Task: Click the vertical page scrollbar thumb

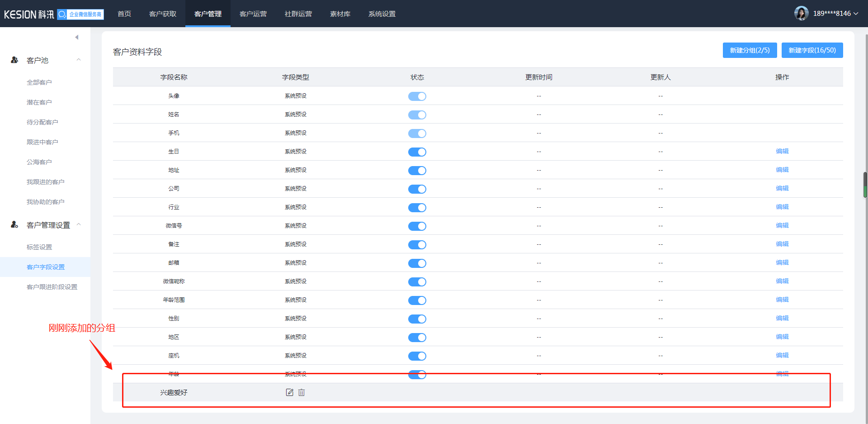Action: [x=865, y=185]
